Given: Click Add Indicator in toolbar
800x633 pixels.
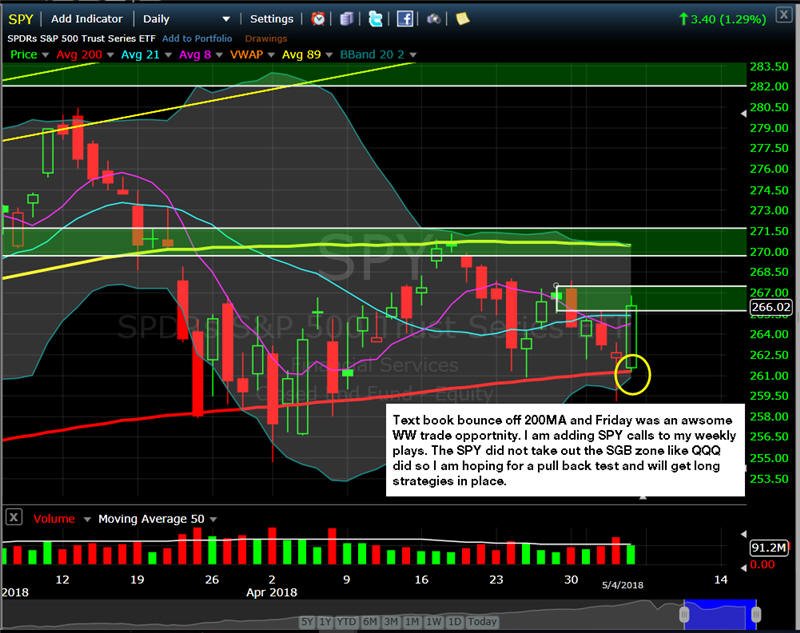Looking at the screenshot, I should (x=87, y=19).
